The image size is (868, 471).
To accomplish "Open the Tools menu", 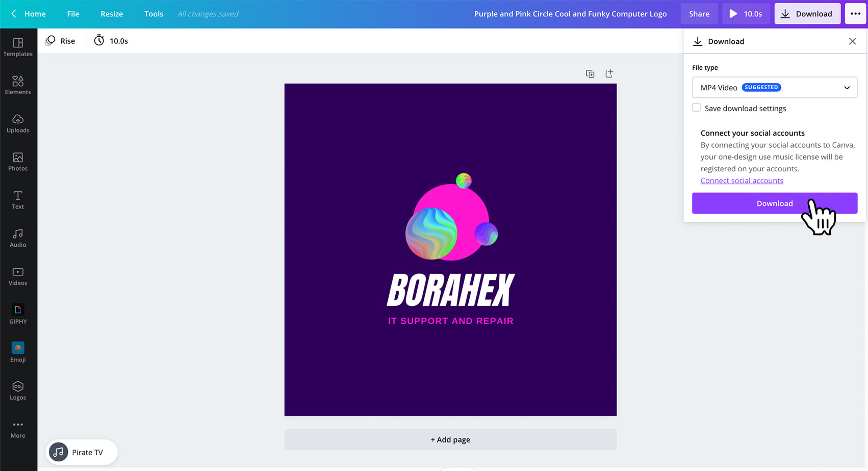I will 154,14.
